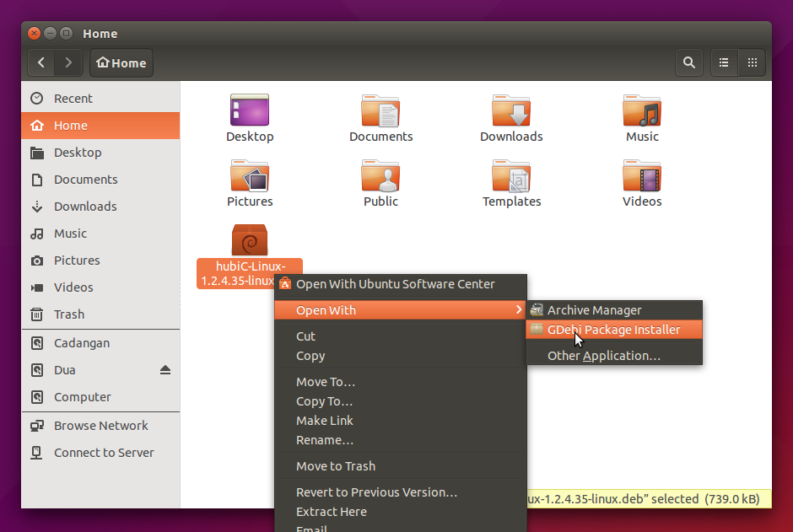This screenshot has width=793, height=532.
Task: Expand the Open With submenu
Action: [401, 310]
